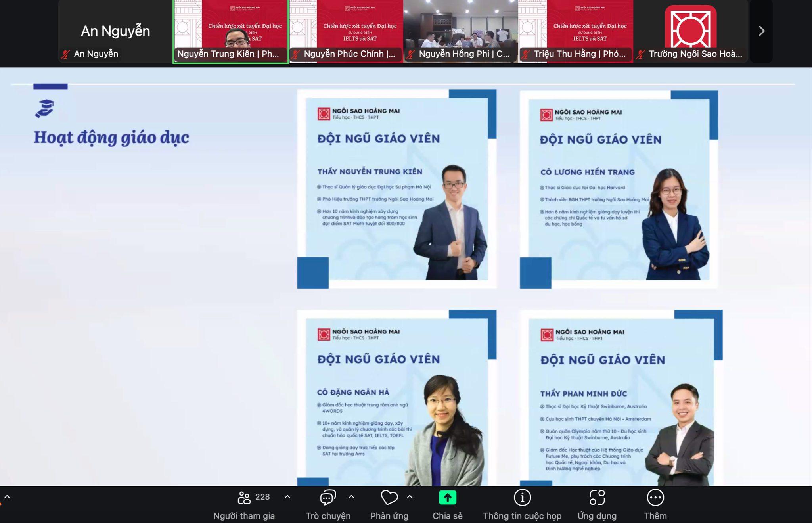
Task: Click text Thạc sĩ Giáo dục tại Đại học Harvard
Action: 584,188
